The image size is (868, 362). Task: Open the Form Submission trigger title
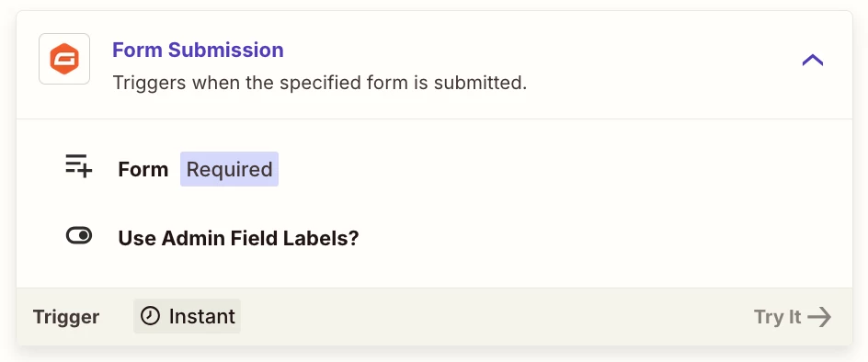(x=199, y=50)
